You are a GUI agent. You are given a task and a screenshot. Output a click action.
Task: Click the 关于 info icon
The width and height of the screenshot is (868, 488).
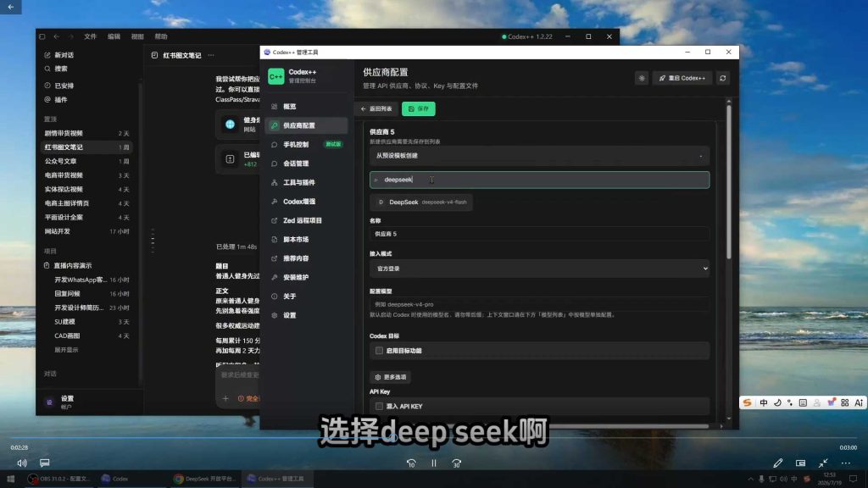[274, 296]
